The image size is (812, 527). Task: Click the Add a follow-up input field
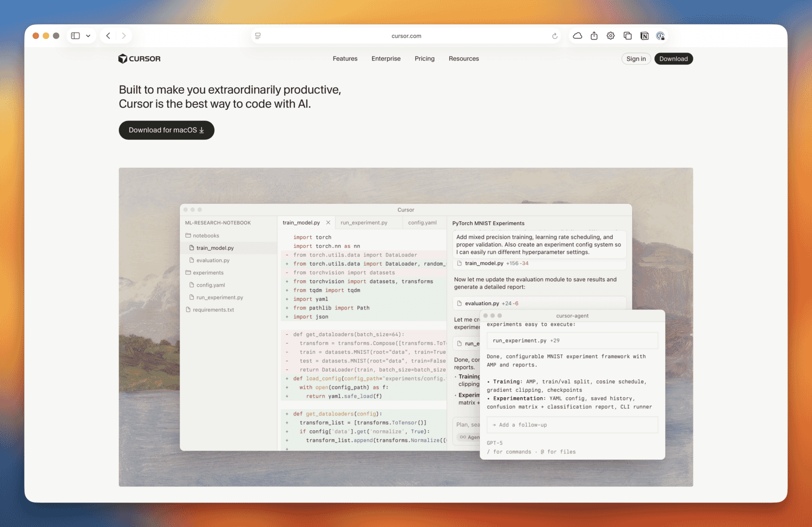[x=572, y=425]
